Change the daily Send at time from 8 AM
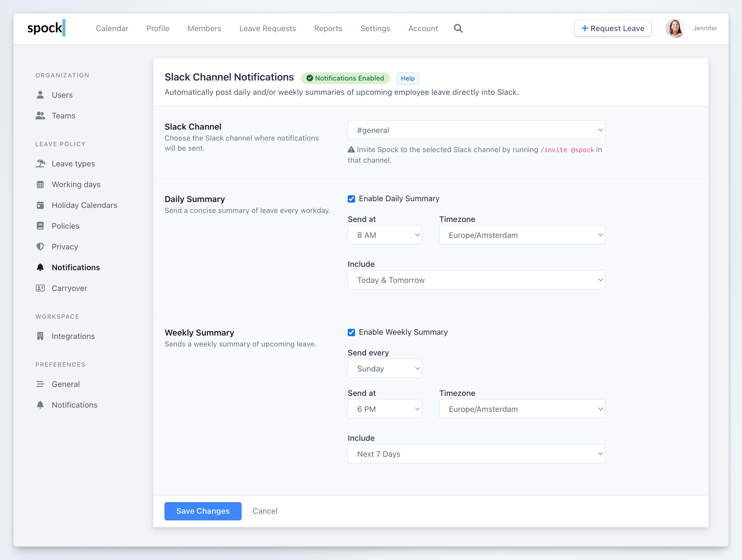742x560 pixels. coord(385,235)
